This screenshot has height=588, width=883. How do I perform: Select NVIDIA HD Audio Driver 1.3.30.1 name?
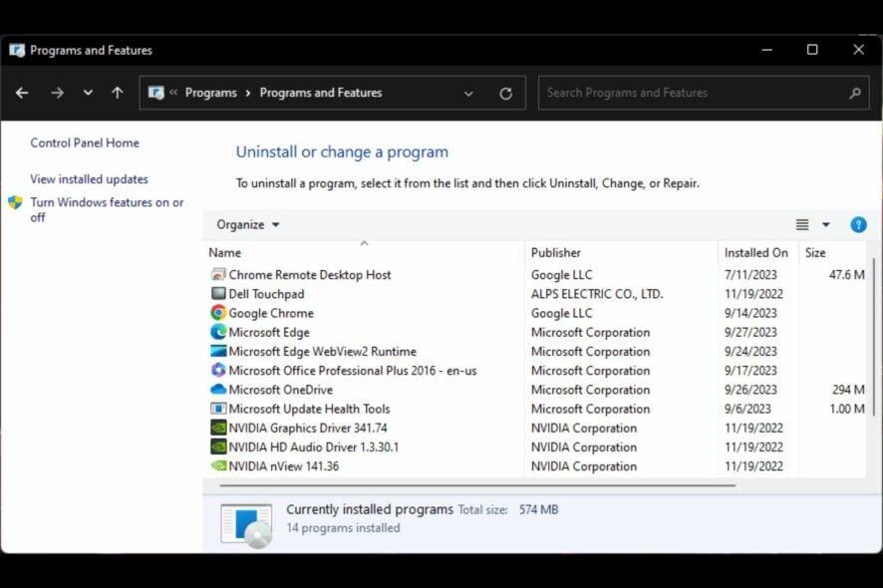pos(313,447)
